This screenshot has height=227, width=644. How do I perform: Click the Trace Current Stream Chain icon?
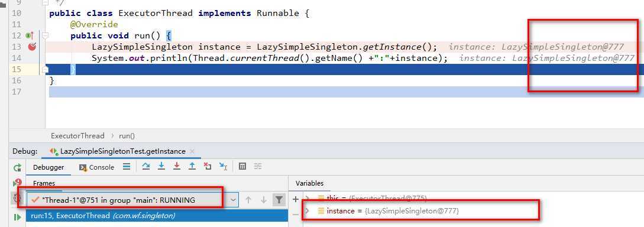[x=257, y=166]
